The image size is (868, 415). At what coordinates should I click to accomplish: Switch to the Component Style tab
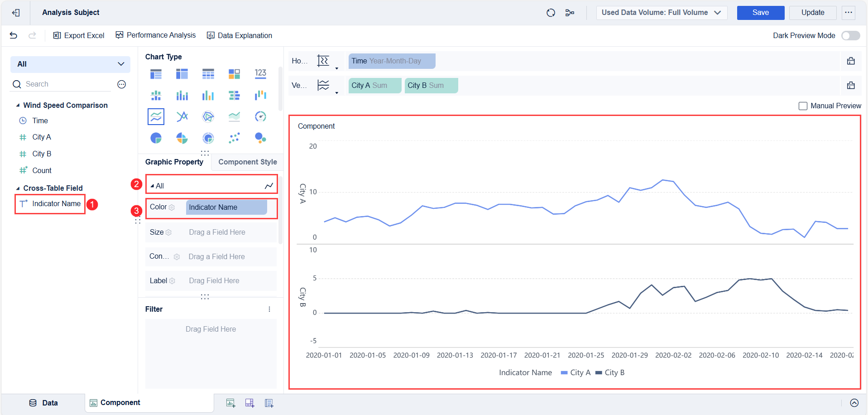click(x=247, y=162)
